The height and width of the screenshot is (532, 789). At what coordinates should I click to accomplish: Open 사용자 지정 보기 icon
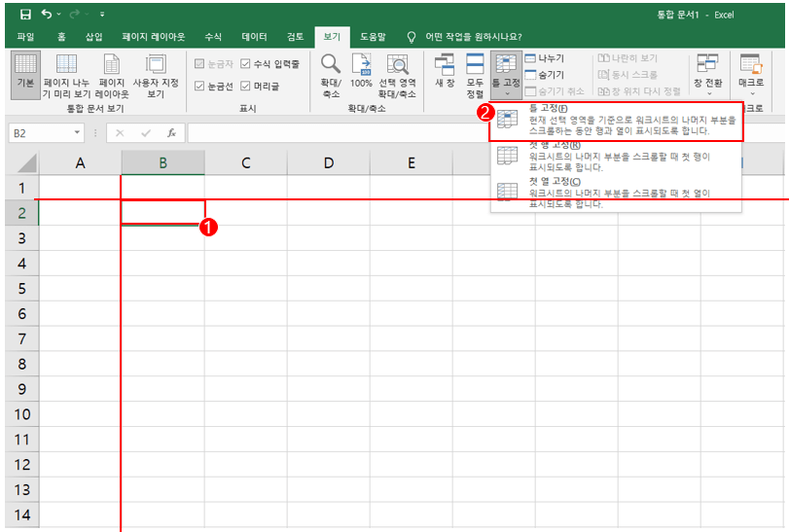point(156,76)
